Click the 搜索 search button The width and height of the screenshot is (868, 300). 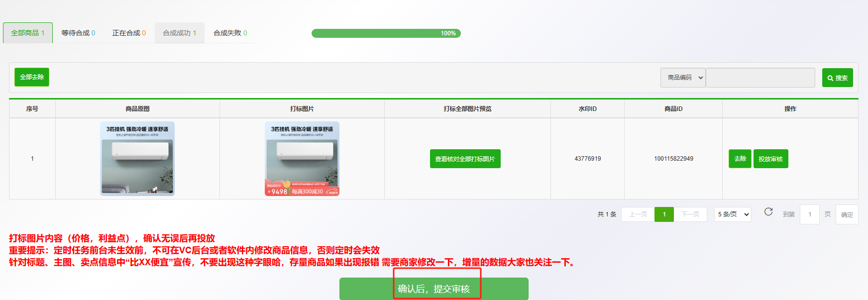point(837,78)
